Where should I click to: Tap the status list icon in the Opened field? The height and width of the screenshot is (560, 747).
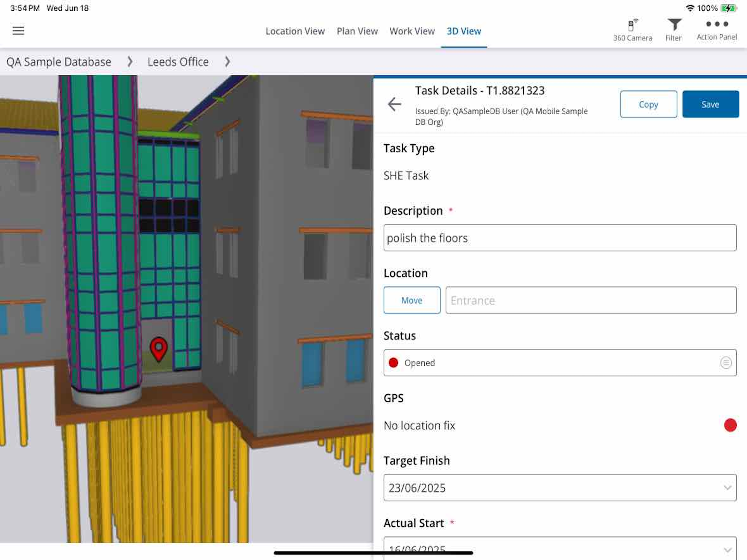(x=725, y=363)
